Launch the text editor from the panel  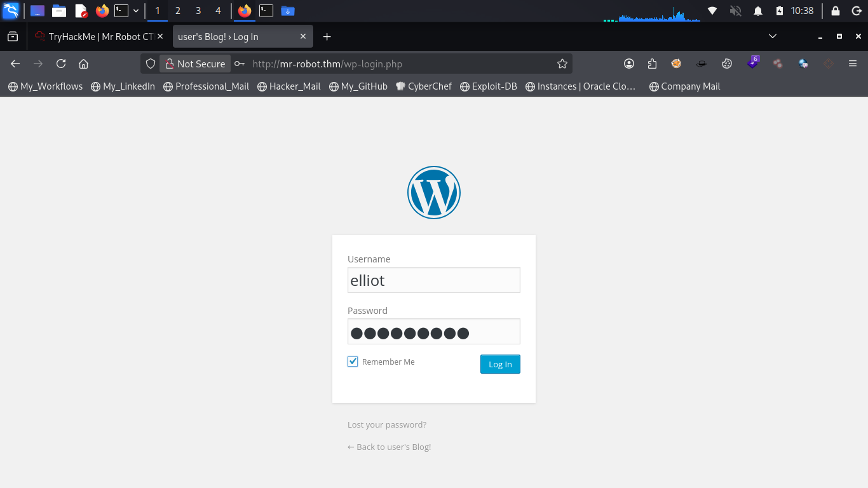pos(81,11)
